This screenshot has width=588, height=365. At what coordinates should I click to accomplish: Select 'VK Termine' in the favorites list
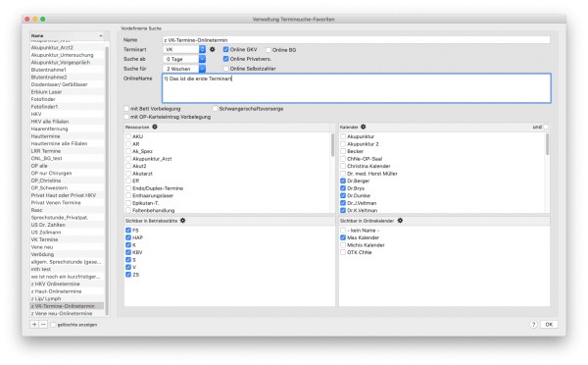[x=67, y=239]
